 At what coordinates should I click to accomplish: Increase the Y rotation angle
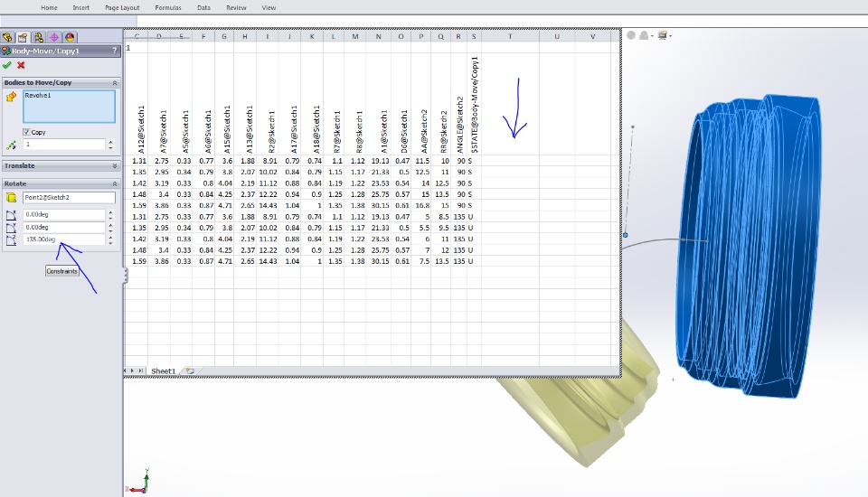click(x=110, y=225)
